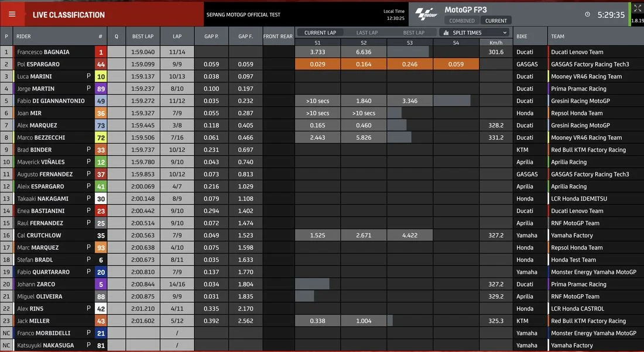Open the hamburger menu
The image size is (644, 352).
point(12,15)
